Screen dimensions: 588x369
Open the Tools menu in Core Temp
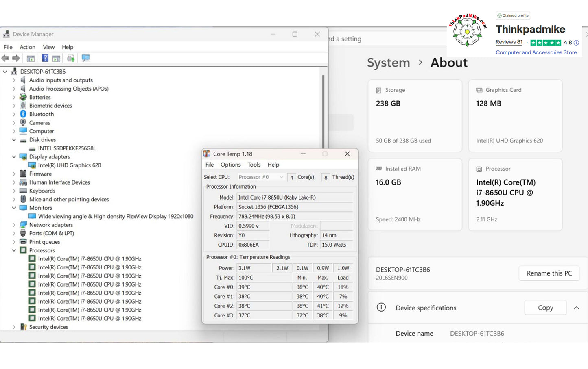click(254, 165)
